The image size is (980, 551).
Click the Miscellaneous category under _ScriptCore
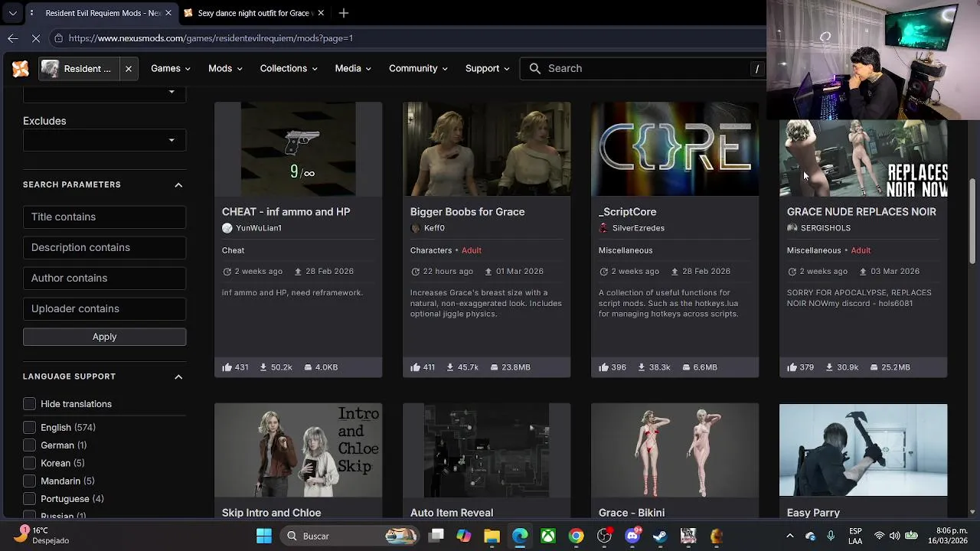point(626,250)
